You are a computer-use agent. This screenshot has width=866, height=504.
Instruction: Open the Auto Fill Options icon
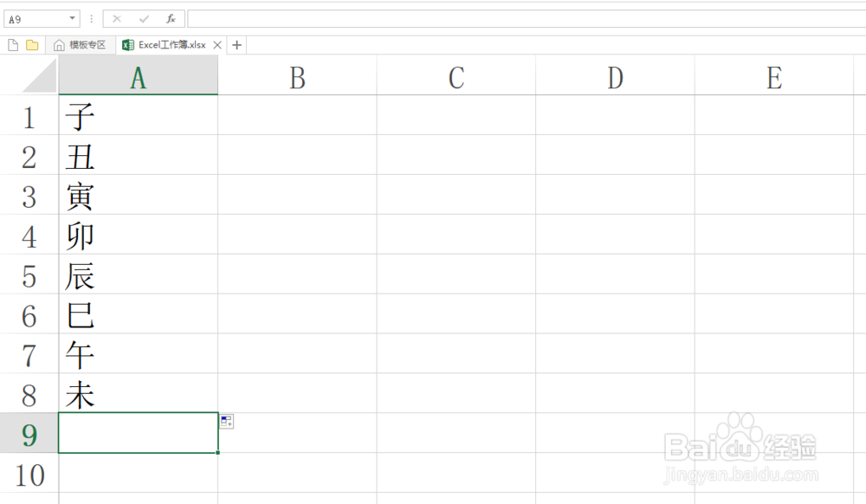[x=226, y=422]
